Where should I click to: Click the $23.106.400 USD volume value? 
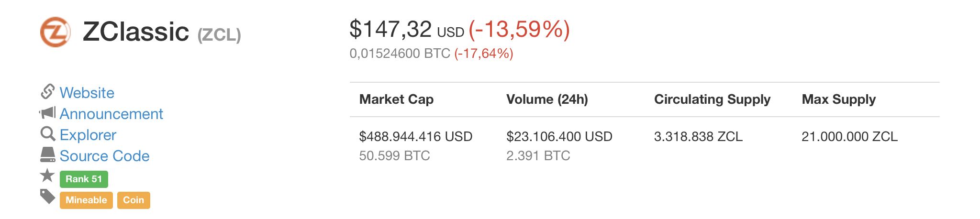click(559, 137)
